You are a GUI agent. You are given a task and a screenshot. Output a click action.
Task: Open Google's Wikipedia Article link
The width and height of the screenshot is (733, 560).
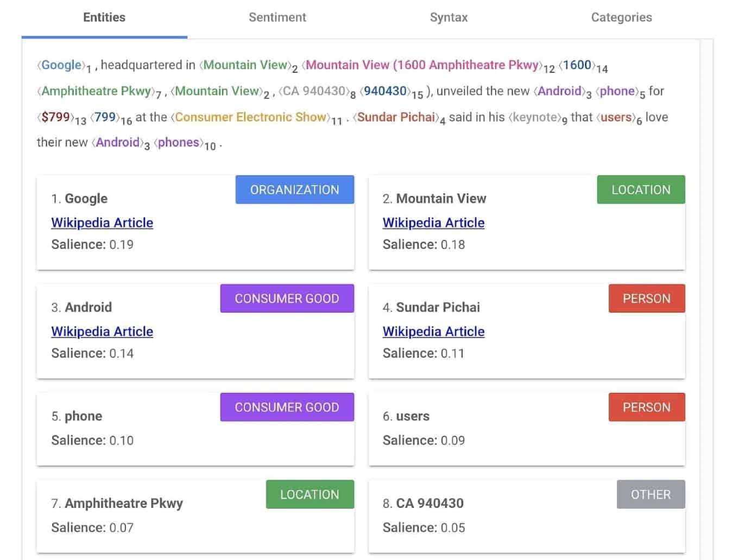click(102, 222)
